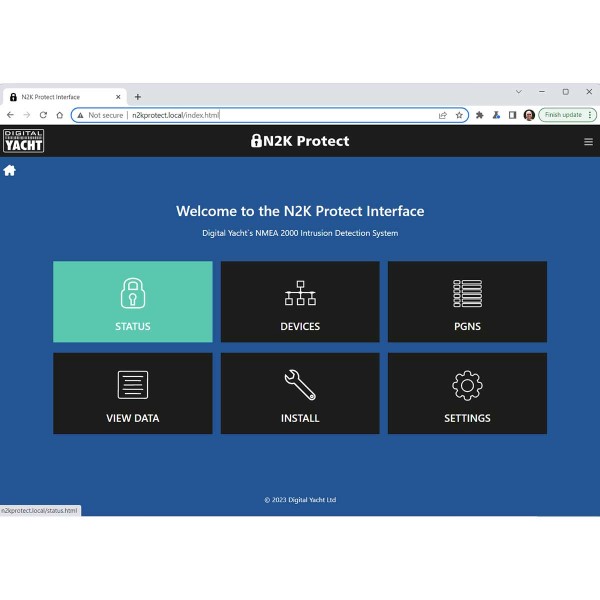
Task: Click the browser home button
Action: 59,115
